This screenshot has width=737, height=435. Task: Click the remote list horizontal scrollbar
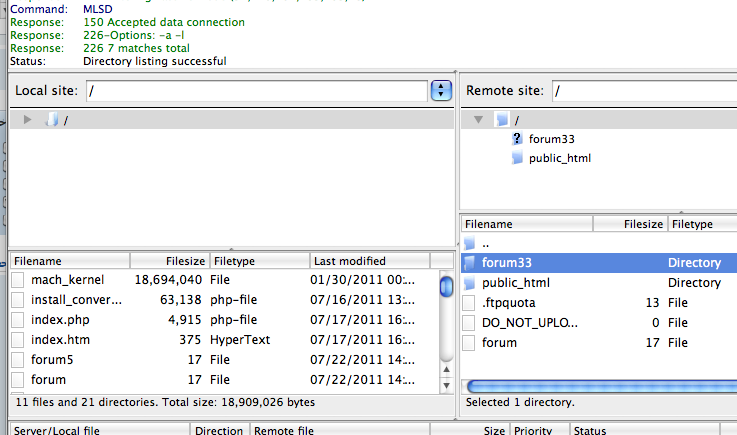601,386
